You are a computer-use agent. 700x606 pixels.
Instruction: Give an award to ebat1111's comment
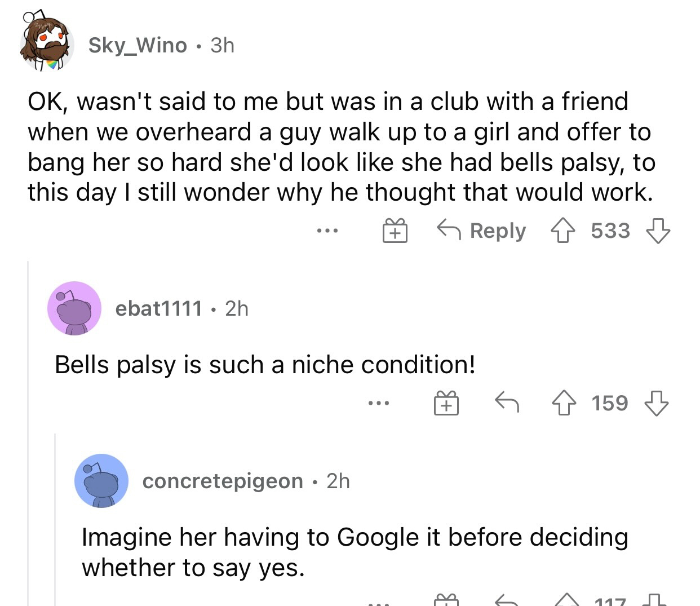(446, 404)
